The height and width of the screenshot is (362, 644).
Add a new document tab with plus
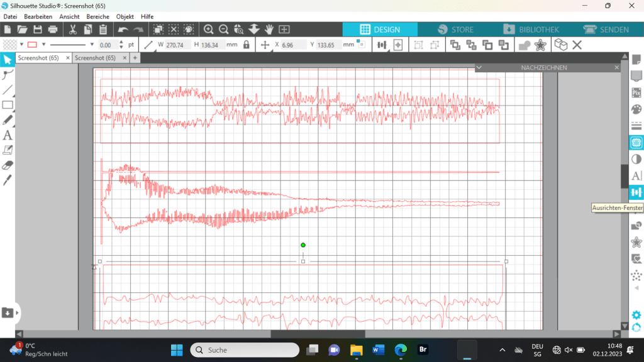pos(135,58)
